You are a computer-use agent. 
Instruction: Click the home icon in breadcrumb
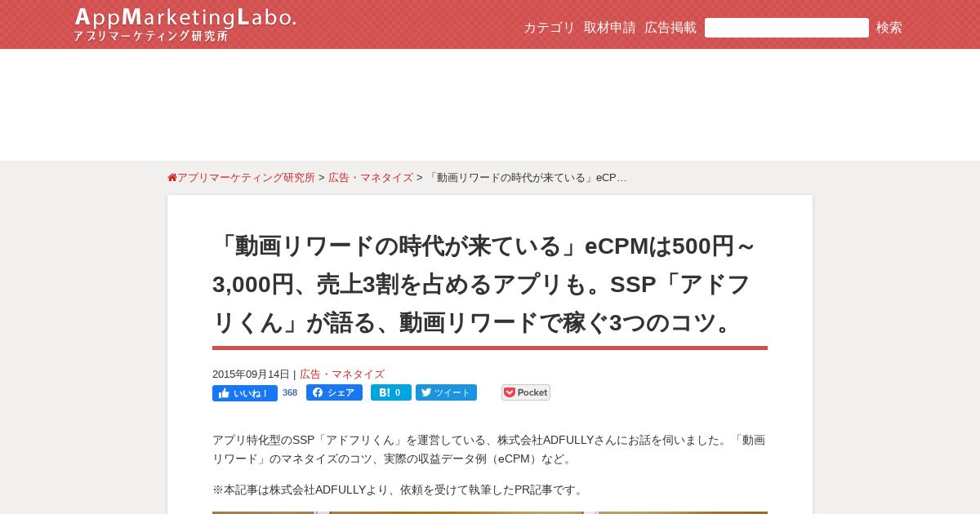[x=172, y=178]
